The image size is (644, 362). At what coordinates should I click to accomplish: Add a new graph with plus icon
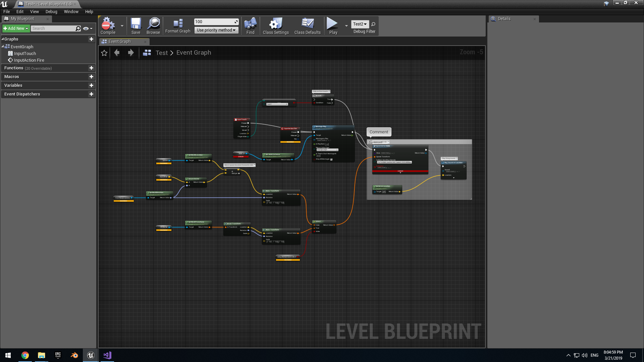point(91,39)
